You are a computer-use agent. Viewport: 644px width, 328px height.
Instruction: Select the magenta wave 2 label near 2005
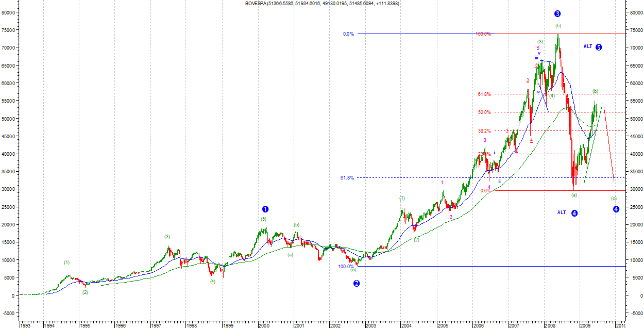(x=451, y=217)
